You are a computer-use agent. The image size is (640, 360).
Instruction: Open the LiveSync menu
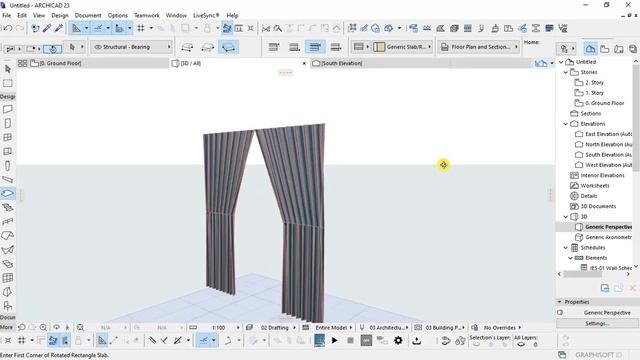click(206, 16)
